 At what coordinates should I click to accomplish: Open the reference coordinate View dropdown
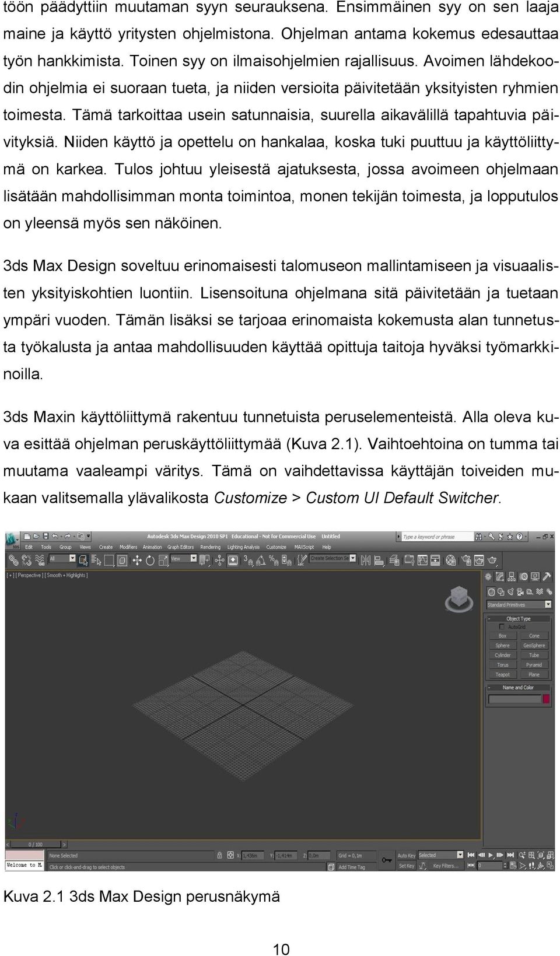click(x=183, y=558)
